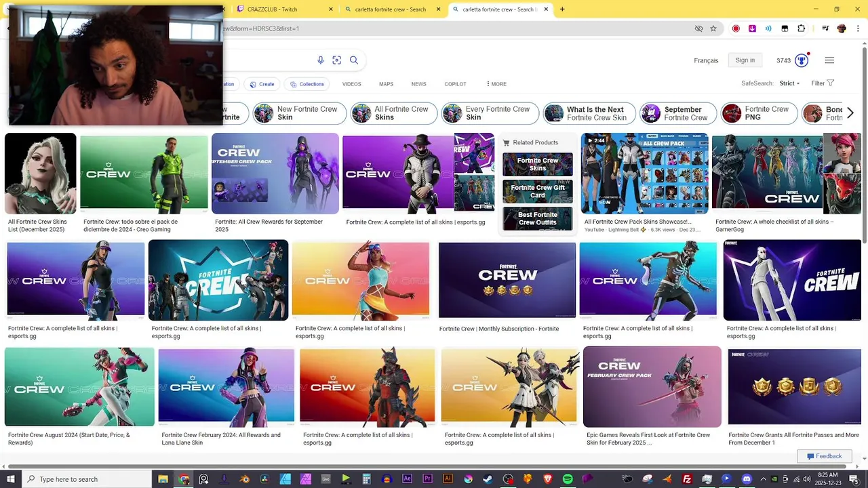
Task: Open Steam from the taskbar
Action: (488, 479)
